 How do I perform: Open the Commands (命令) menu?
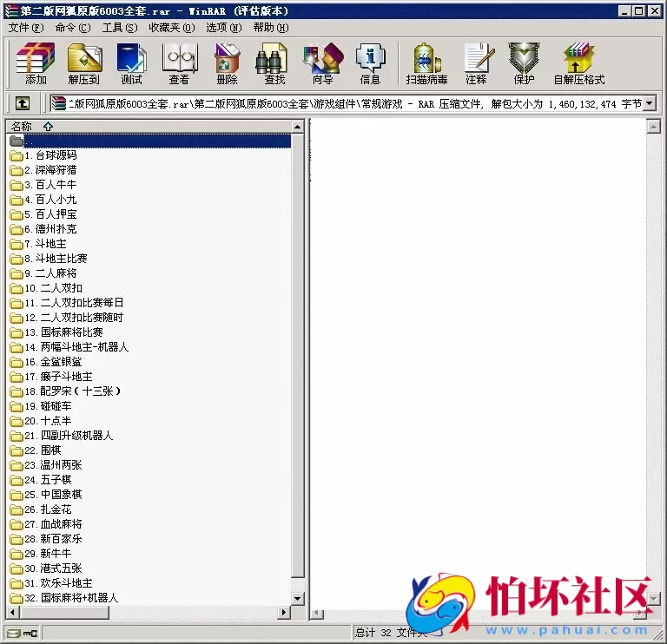(73, 28)
